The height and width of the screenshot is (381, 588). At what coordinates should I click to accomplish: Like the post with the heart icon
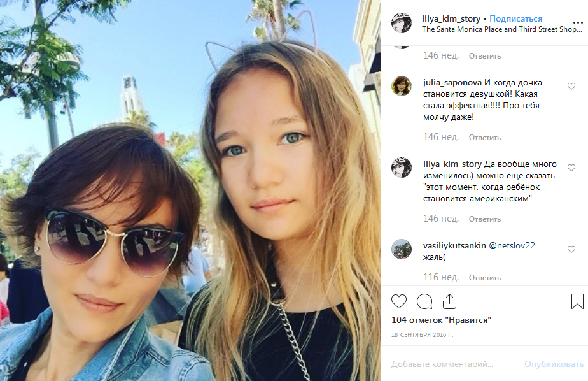coord(398,301)
